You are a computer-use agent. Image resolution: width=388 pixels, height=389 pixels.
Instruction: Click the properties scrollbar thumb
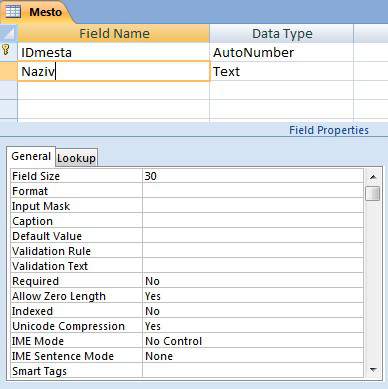[x=373, y=193]
